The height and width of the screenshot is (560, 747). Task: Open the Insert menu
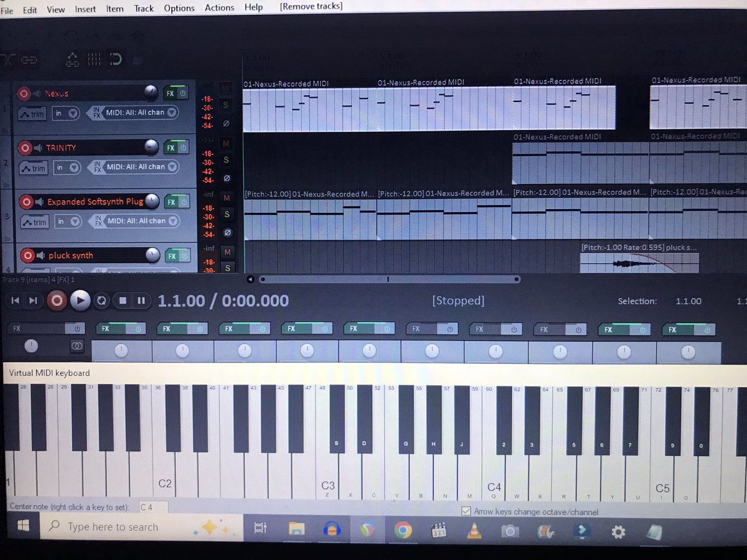[x=85, y=9]
